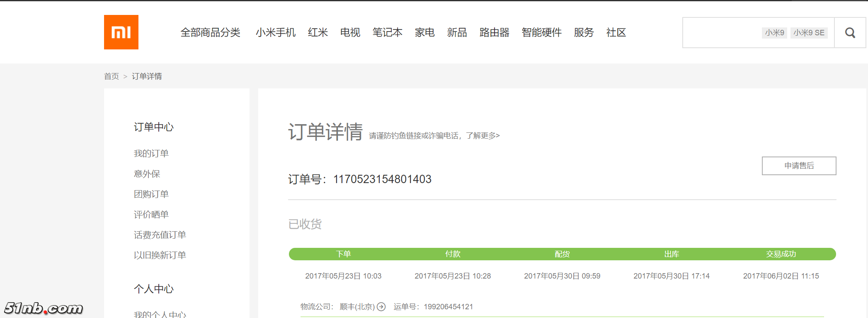This screenshot has width=868, height=318.
Task: Click 配货 step on progress bar
Action: [562, 254]
